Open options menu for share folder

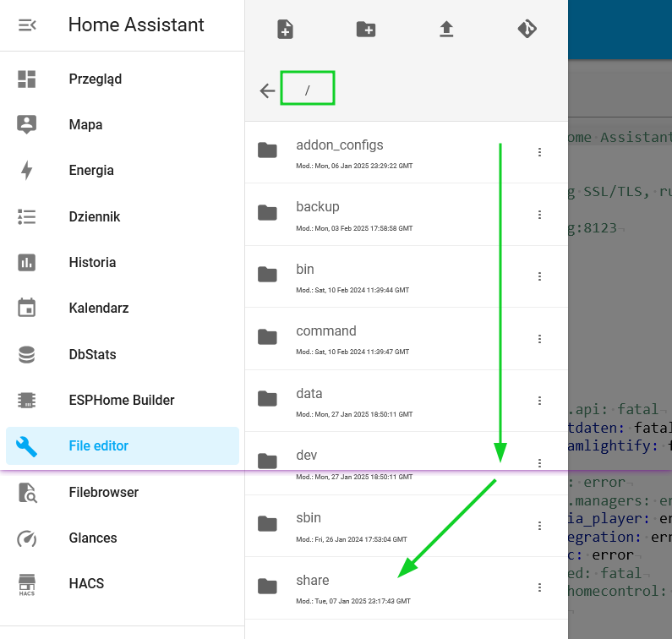539,587
